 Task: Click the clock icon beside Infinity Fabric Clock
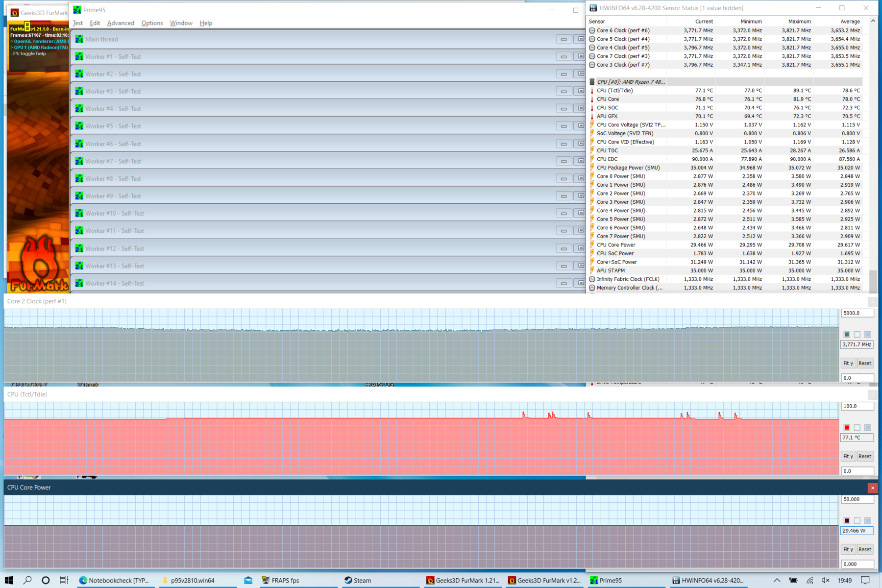click(592, 279)
